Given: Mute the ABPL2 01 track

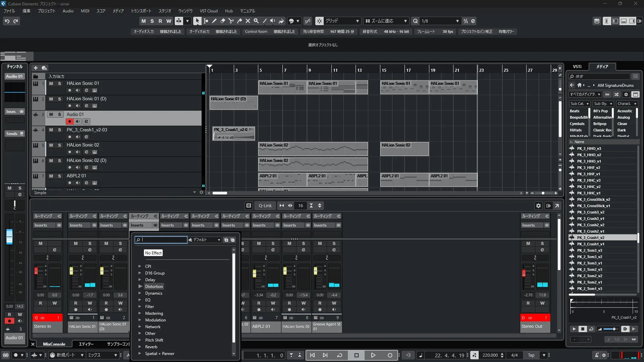Looking at the screenshot, I should coord(51,176).
